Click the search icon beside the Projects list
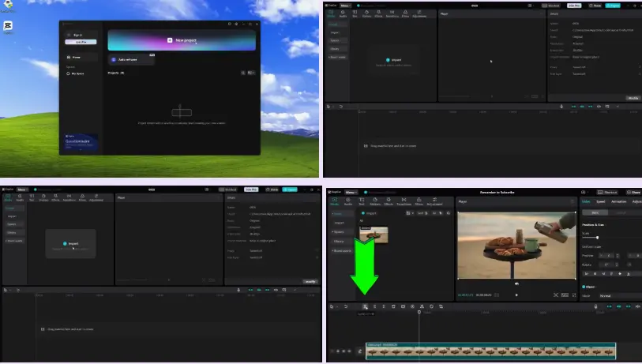642x364 pixels. click(242, 73)
